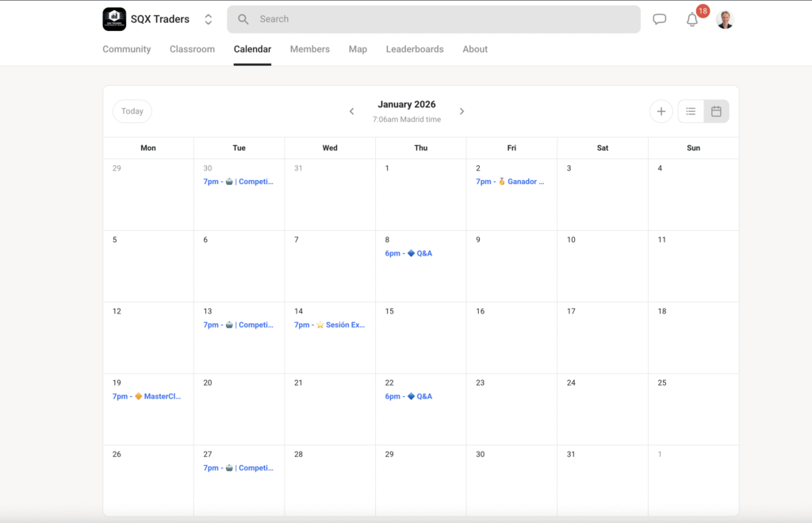Screen dimensions: 812x523
Task: Open the Leaderboards tab
Action: click(x=415, y=49)
